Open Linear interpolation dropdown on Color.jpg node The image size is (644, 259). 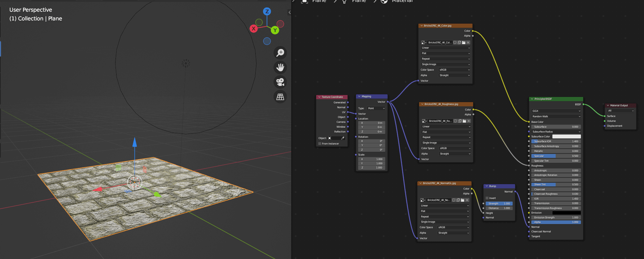point(446,48)
